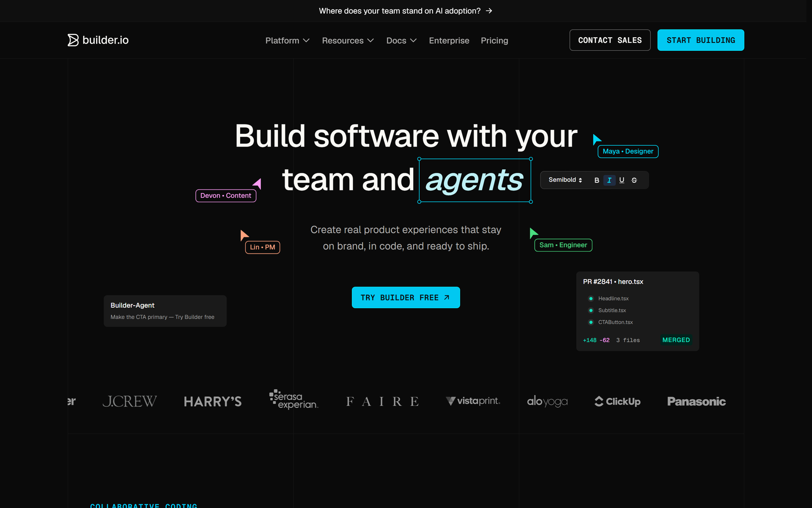Click the Contact Sales button
This screenshot has width=812, height=508.
[x=610, y=40]
